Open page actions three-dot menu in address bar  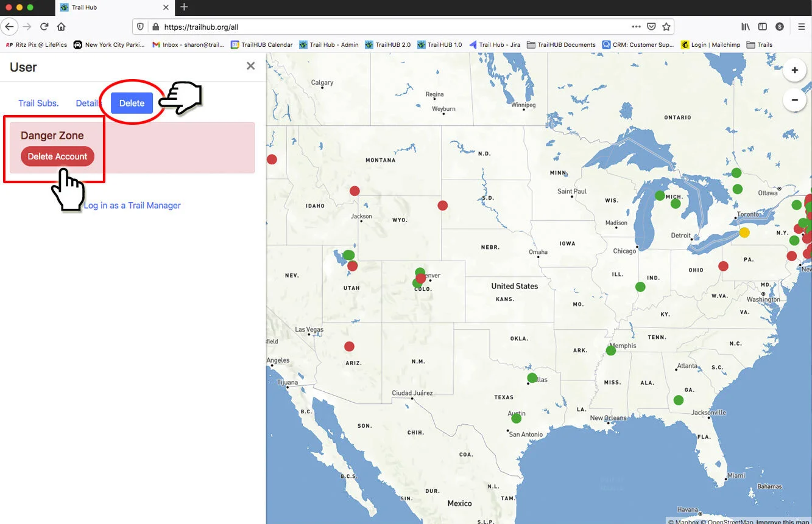pos(636,27)
